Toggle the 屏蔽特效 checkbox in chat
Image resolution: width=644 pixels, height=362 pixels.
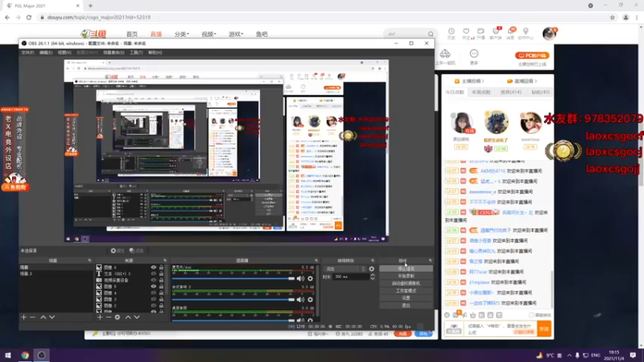tap(531, 315)
